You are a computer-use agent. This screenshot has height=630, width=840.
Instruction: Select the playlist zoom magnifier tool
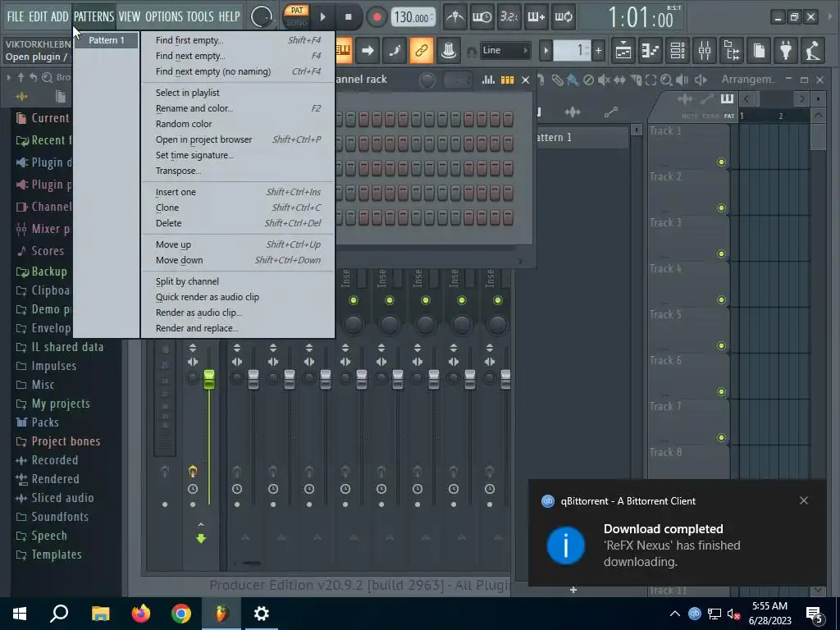[x=666, y=80]
